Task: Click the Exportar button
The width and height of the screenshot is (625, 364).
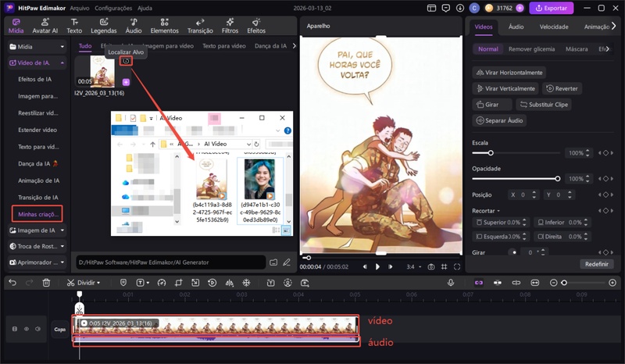Action: (552, 8)
